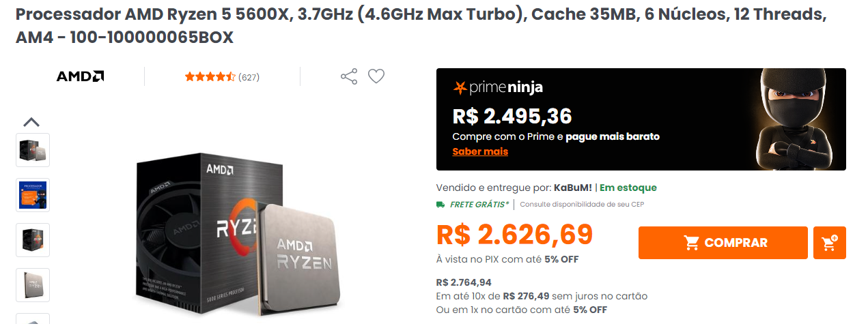
Task: Select the processor chip thumbnail
Action: [x=33, y=285]
